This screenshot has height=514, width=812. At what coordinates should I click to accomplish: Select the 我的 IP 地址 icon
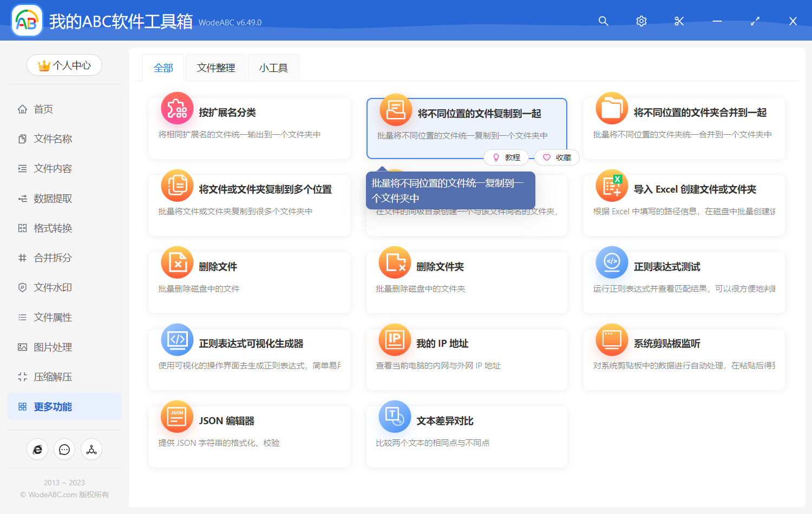coord(395,340)
